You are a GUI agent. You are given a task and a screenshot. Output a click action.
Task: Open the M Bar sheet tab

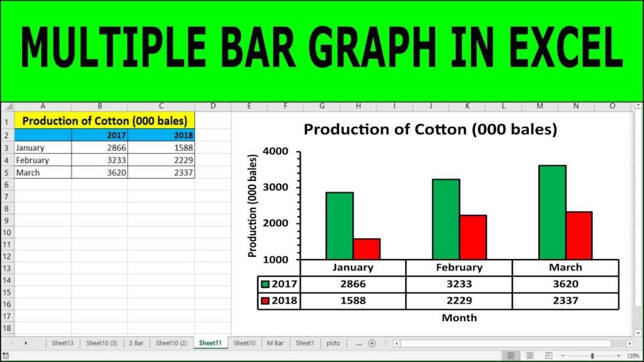coord(275,343)
